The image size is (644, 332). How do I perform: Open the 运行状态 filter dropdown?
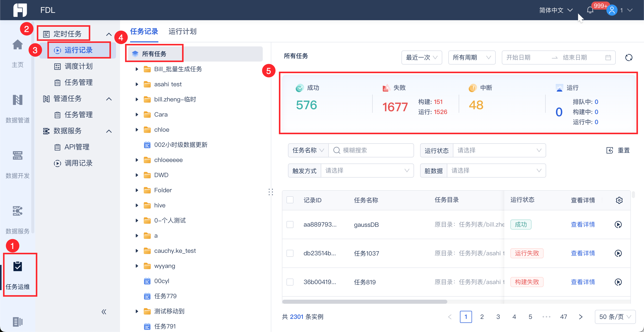[499, 151]
